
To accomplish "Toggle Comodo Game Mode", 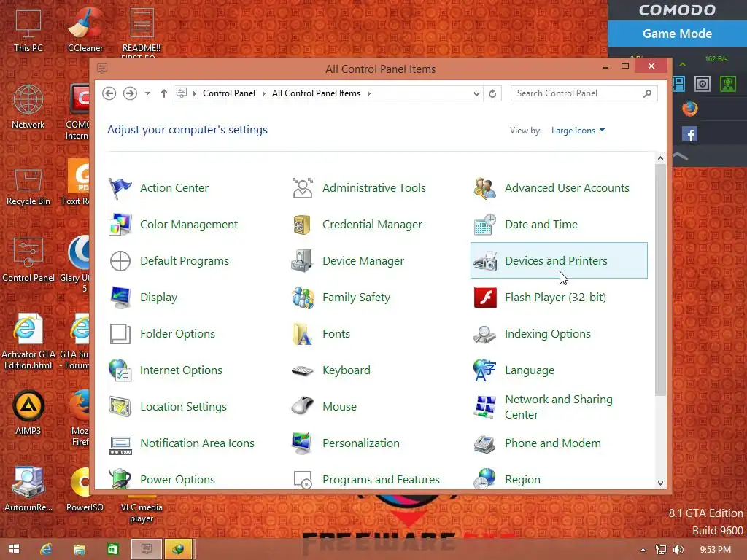I will [677, 34].
